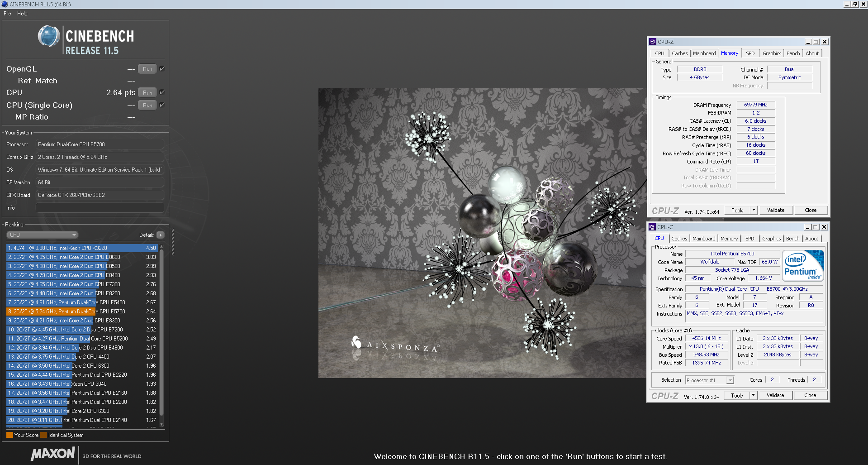
Task: Run the CPU benchmark
Action: tap(147, 93)
